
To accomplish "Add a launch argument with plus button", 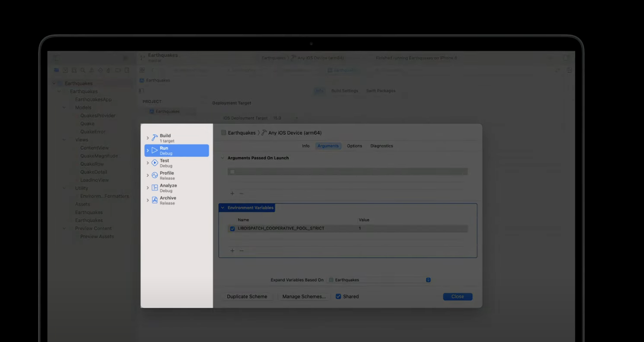I will coord(232,193).
